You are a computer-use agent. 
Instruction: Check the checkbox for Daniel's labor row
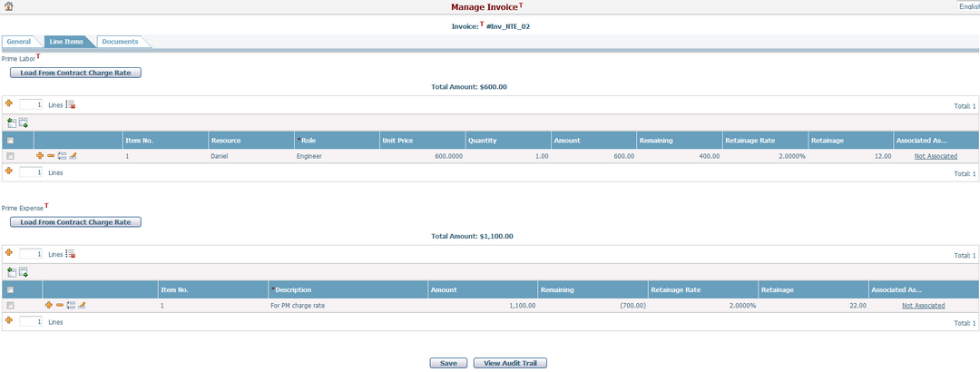coord(10,156)
